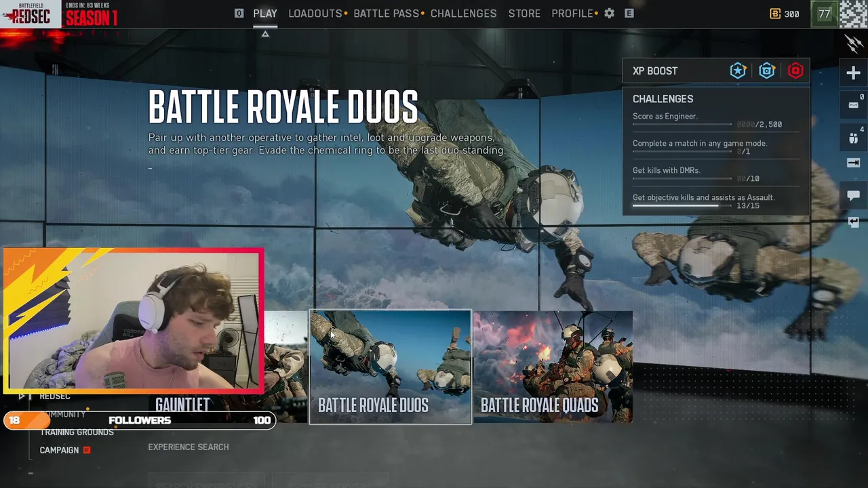
Task: Open the Store tab
Action: pos(525,14)
